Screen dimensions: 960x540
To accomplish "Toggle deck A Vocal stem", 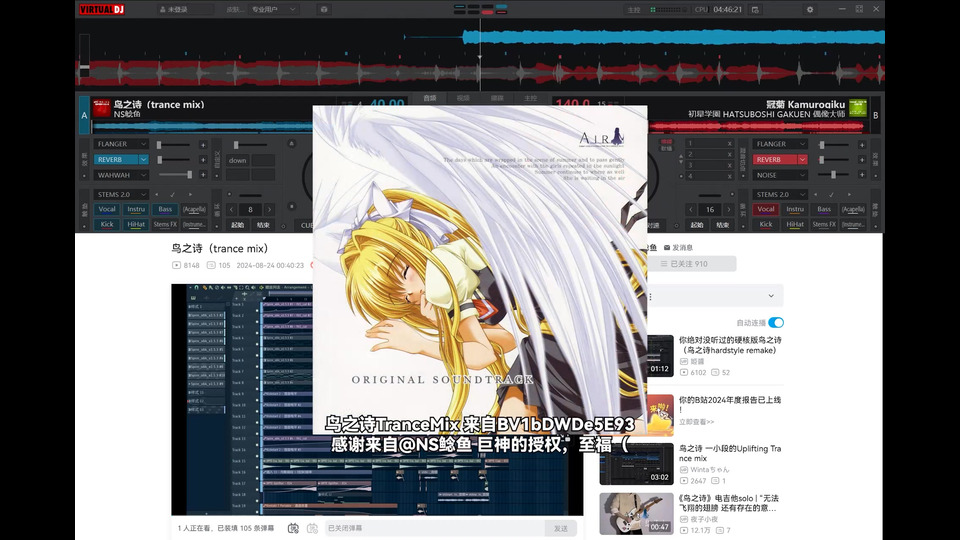I will pos(107,209).
